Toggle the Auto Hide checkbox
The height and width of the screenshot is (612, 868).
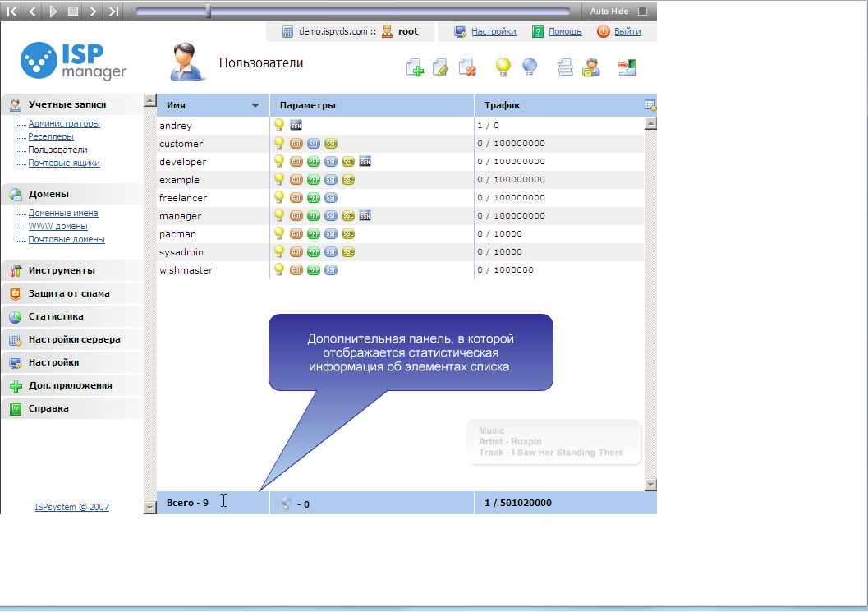(643, 12)
